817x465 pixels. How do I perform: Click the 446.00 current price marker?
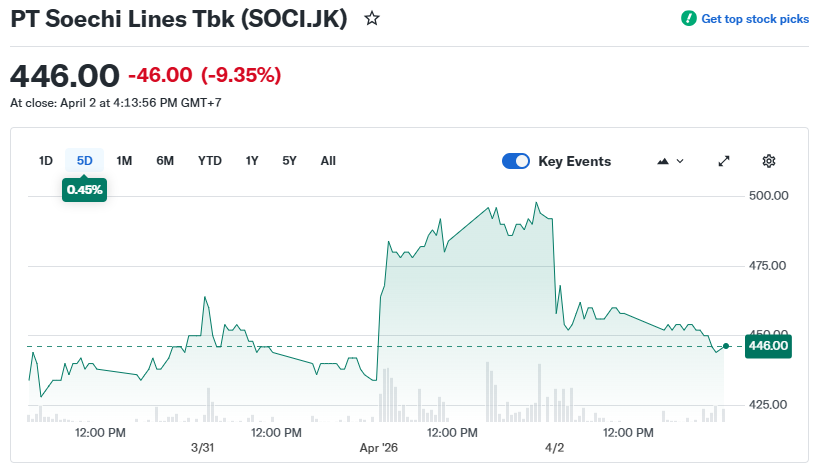coord(768,346)
